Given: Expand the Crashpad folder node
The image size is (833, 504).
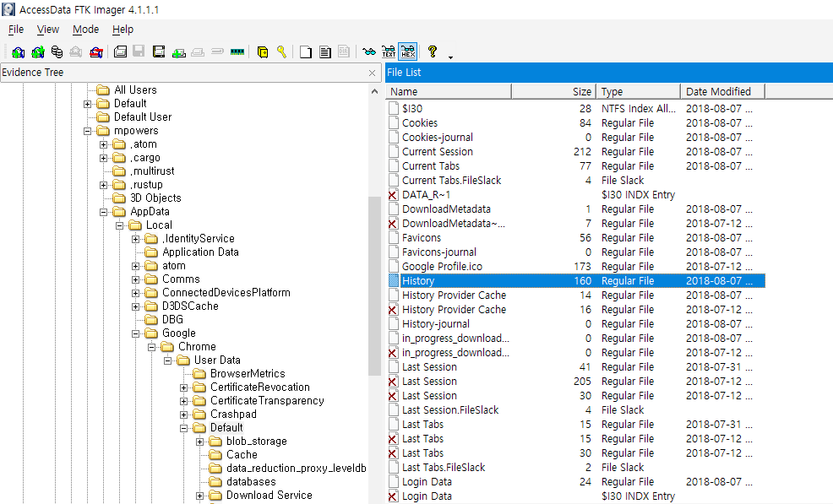Looking at the screenshot, I should [x=184, y=415].
